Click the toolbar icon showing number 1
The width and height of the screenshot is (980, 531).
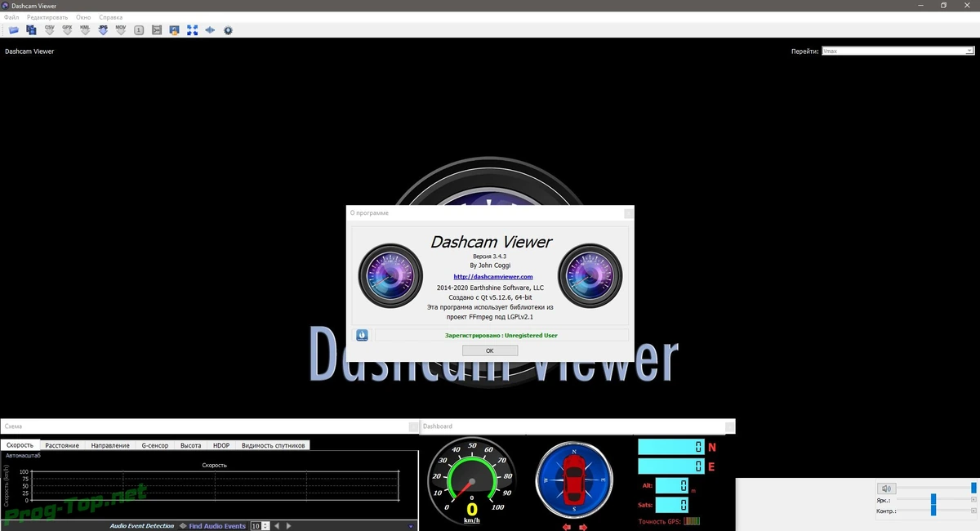tap(139, 30)
